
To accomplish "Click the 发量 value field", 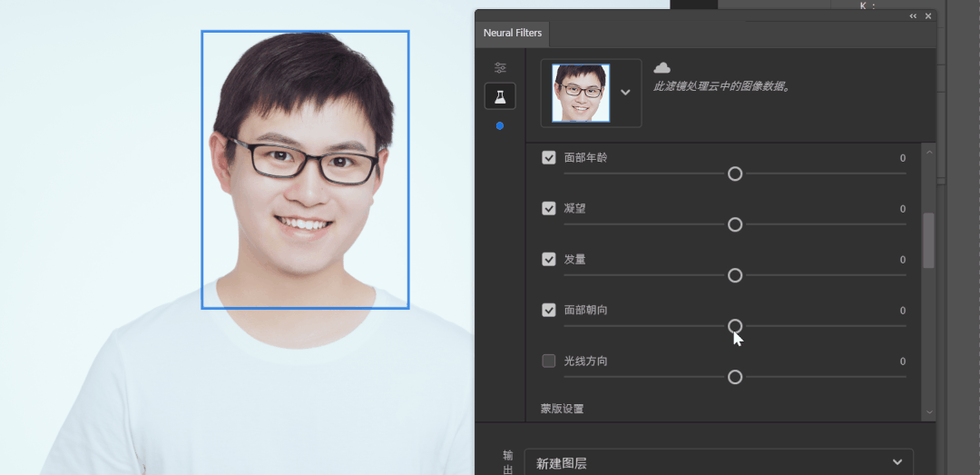I will [903, 260].
